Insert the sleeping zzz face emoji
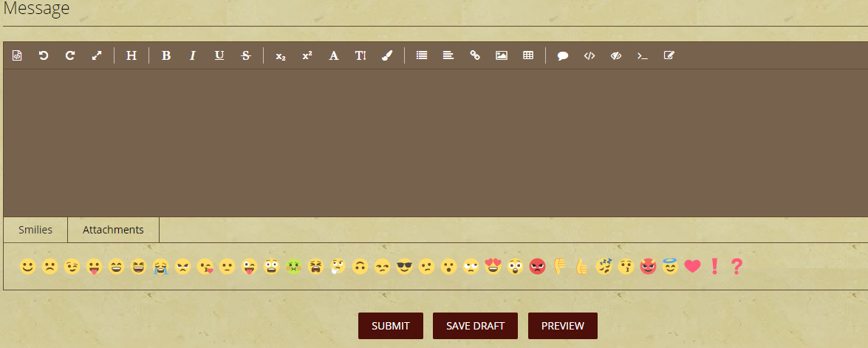The image size is (868, 348). click(604, 267)
